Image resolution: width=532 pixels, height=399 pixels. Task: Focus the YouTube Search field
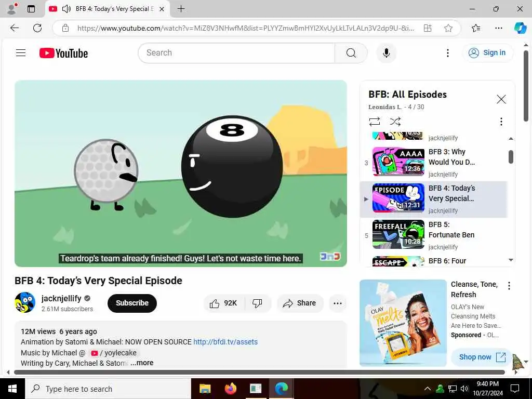pos(236,53)
